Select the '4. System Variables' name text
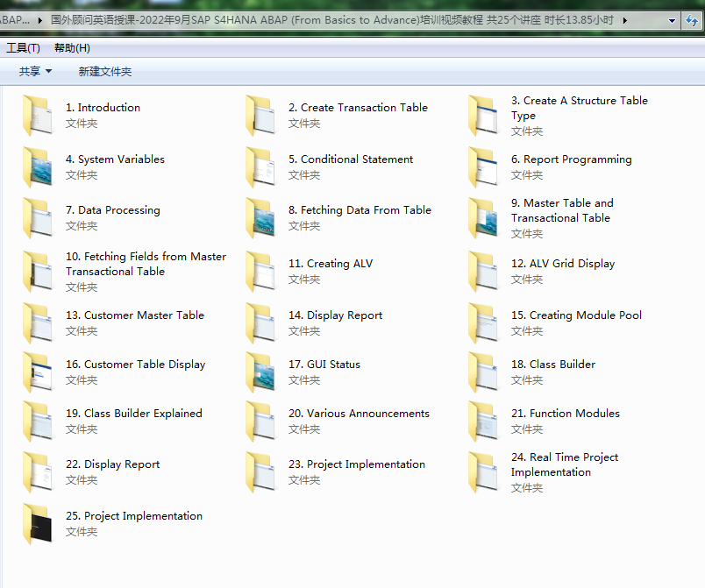 coord(115,159)
